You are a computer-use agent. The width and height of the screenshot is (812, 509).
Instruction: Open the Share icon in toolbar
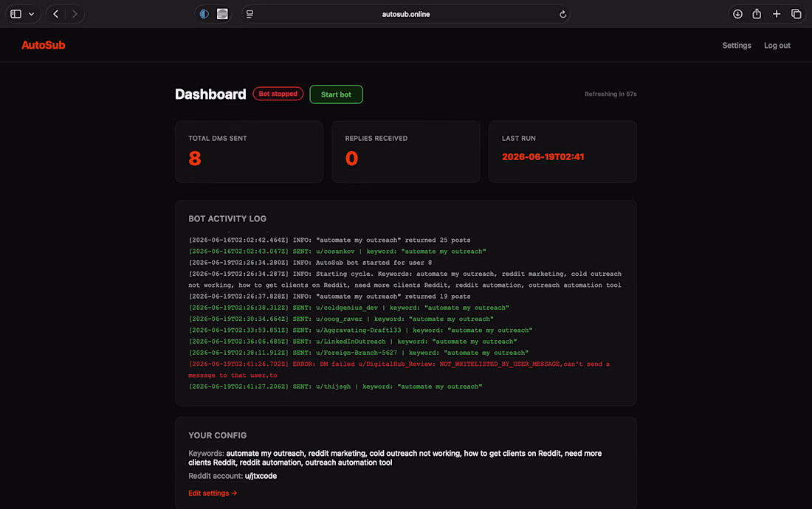pyautogui.click(x=757, y=14)
